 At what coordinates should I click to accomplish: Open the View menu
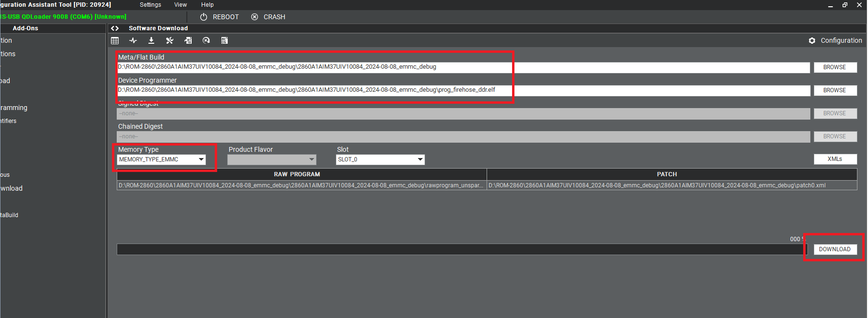[180, 5]
